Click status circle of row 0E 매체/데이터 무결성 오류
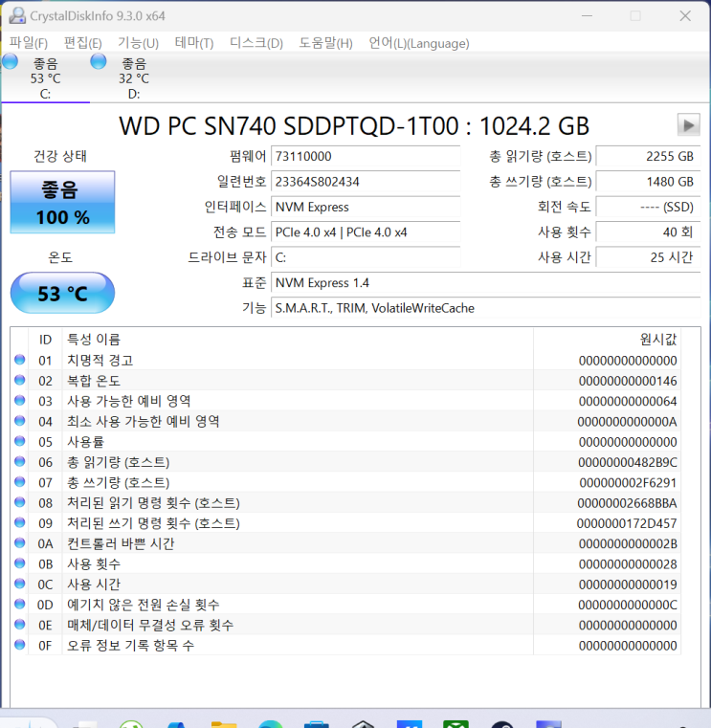711x728 pixels. 19,624
